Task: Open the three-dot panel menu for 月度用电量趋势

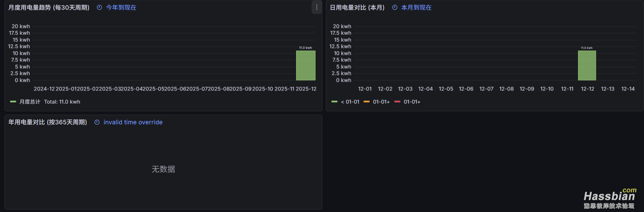Action: coord(316,7)
